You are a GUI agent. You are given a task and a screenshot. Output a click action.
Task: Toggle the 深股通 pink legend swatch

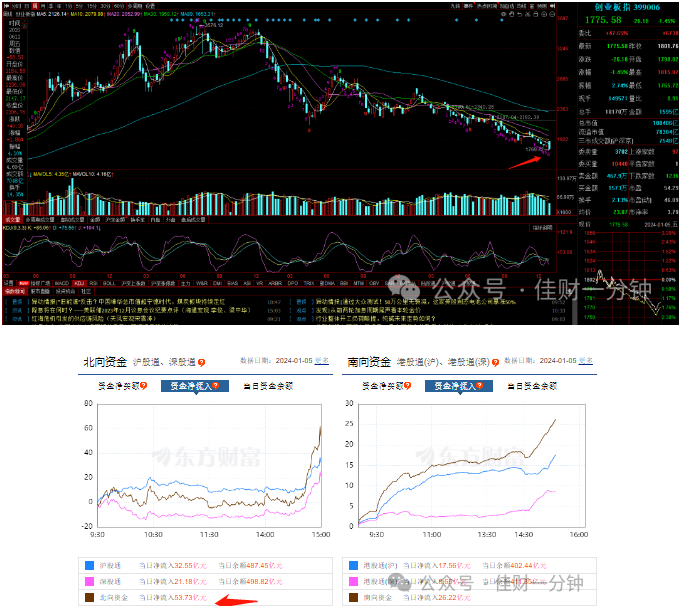[89, 581]
